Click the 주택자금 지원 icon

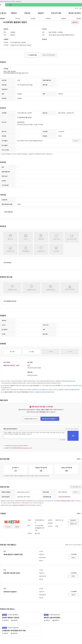[x=10, y=249]
